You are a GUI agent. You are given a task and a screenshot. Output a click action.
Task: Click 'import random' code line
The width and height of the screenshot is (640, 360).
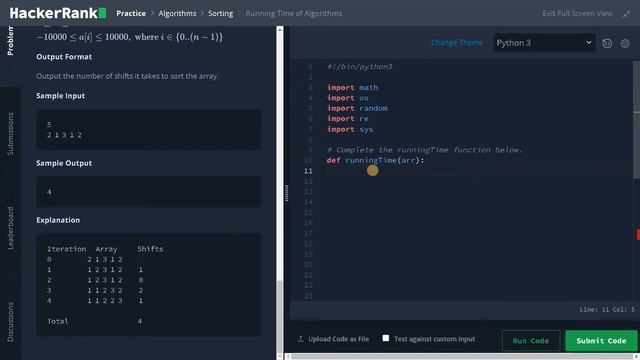358,108
